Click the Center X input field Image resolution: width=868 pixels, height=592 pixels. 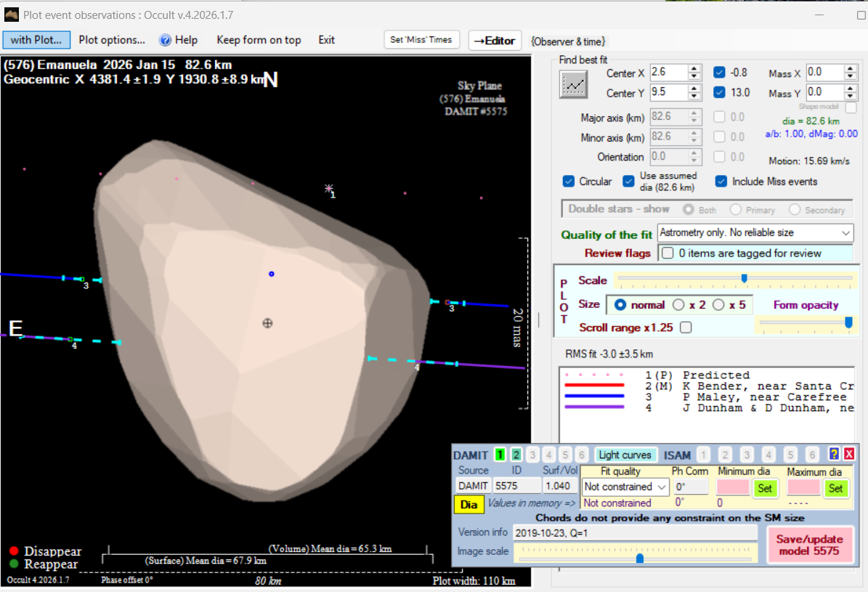click(x=668, y=73)
